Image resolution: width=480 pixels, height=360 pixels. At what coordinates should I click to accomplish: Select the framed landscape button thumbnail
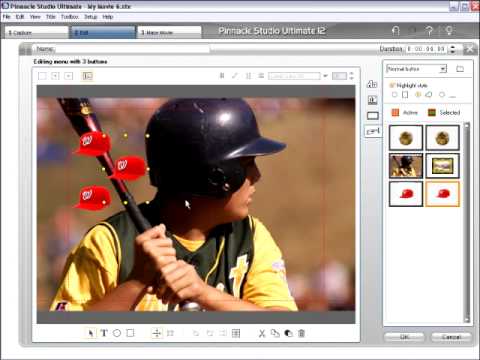click(x=442, y=166)
